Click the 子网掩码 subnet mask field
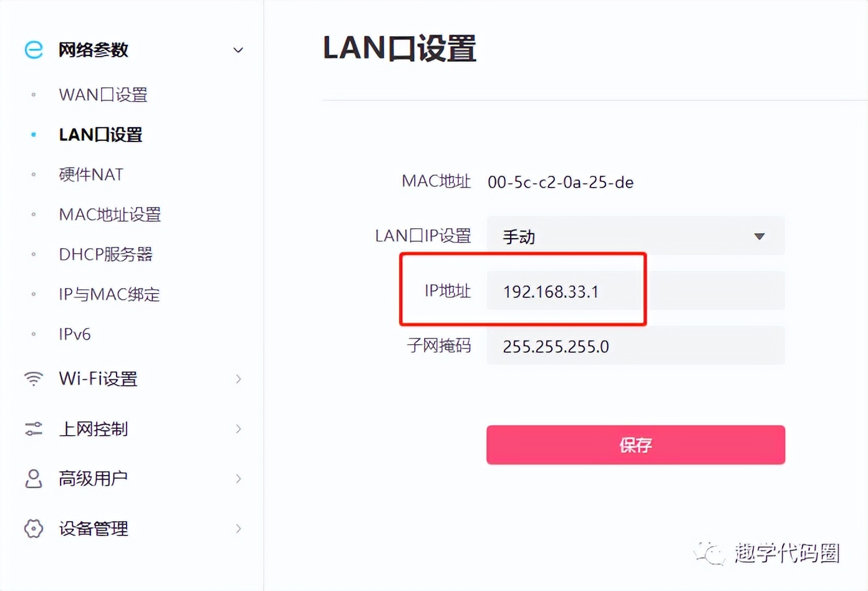 [x=635, y=346]
